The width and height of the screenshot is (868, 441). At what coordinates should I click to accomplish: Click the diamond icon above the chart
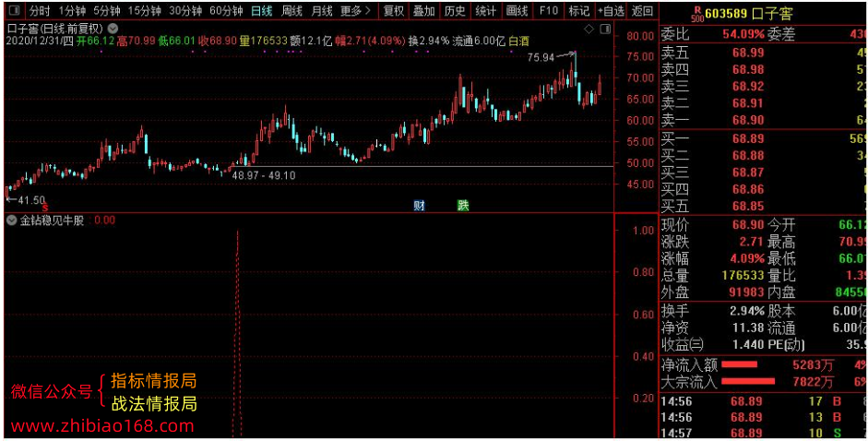tap(589, 29)
